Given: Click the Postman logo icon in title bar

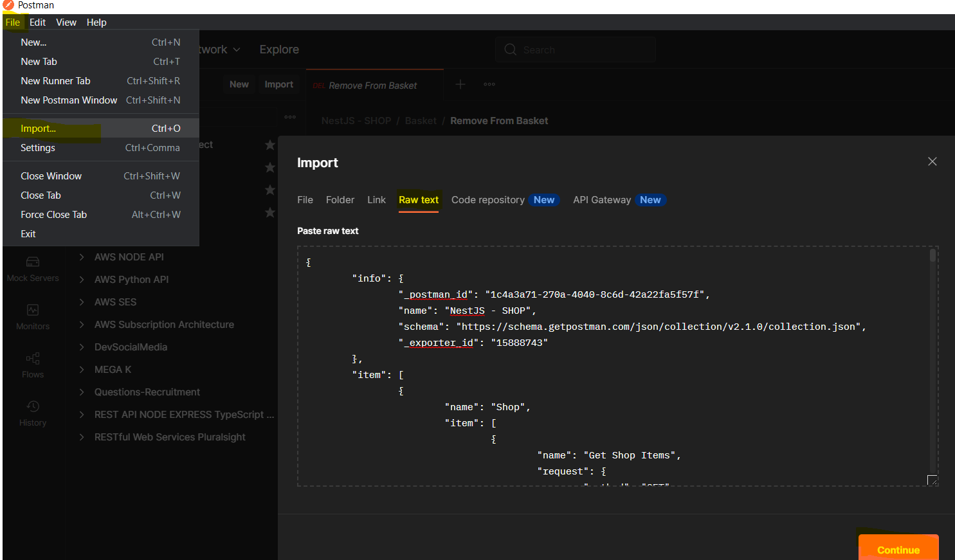Looking at the screenshot, I should pyautogui.click(x=8, y=5).
